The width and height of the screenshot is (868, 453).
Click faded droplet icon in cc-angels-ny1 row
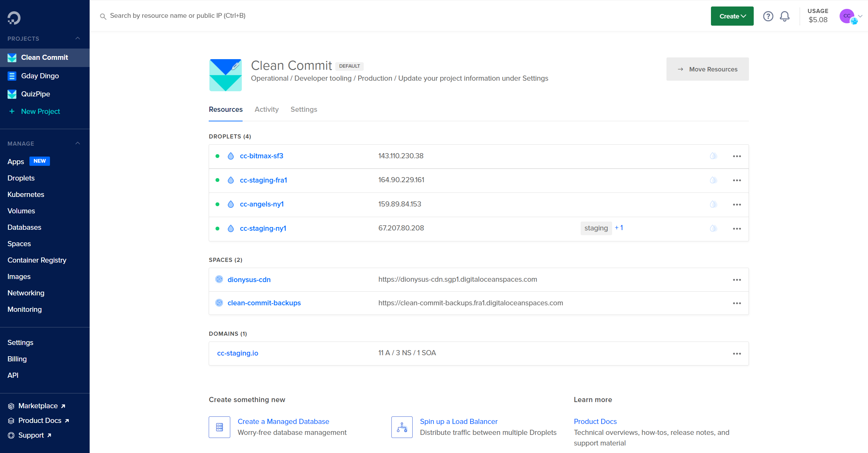click(713, 204)
